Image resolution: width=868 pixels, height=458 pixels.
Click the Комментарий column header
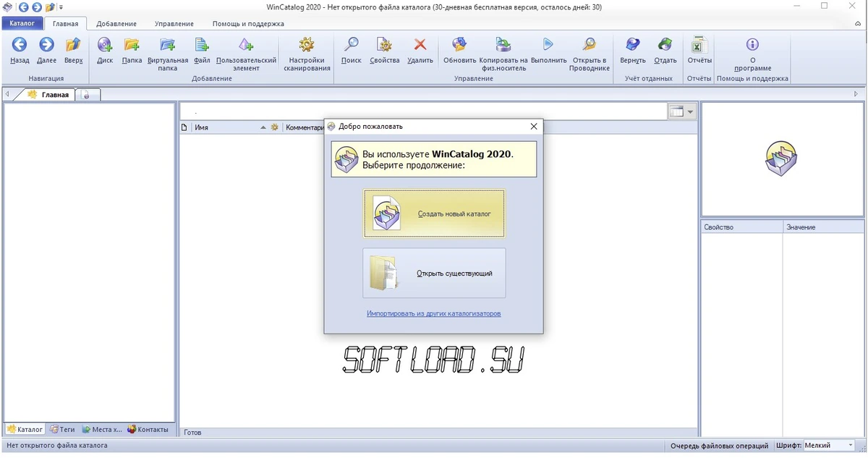pyautogui.click(x=304, y=127)
